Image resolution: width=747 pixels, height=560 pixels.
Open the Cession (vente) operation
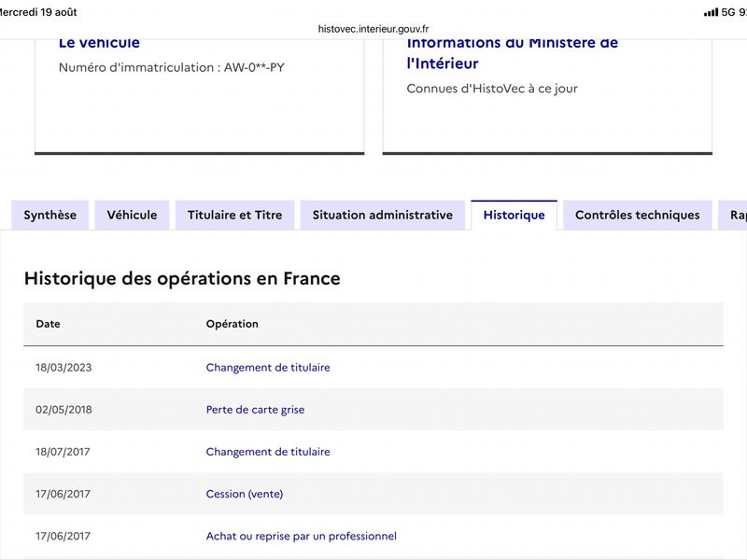(245, 494)
